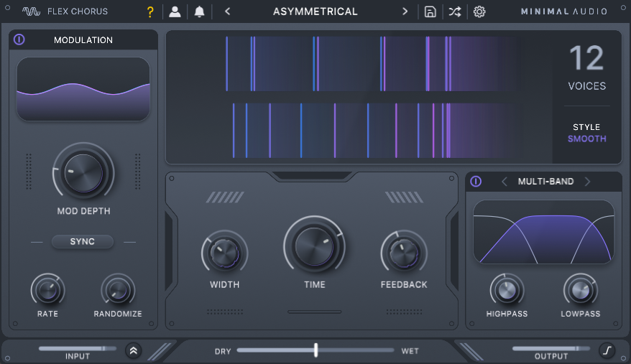
Task: Go to the previous preset arrow
Action: [x=228, y=11]
